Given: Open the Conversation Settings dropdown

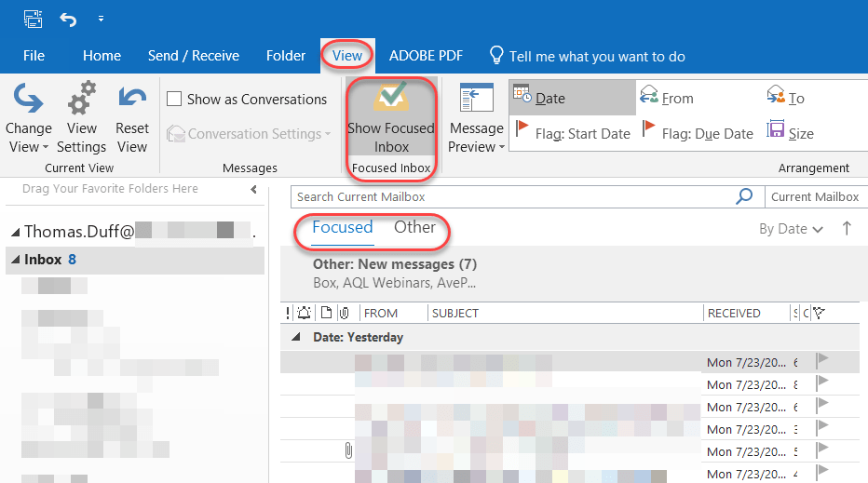Looking at the screenshot, I should click(249, 134).
